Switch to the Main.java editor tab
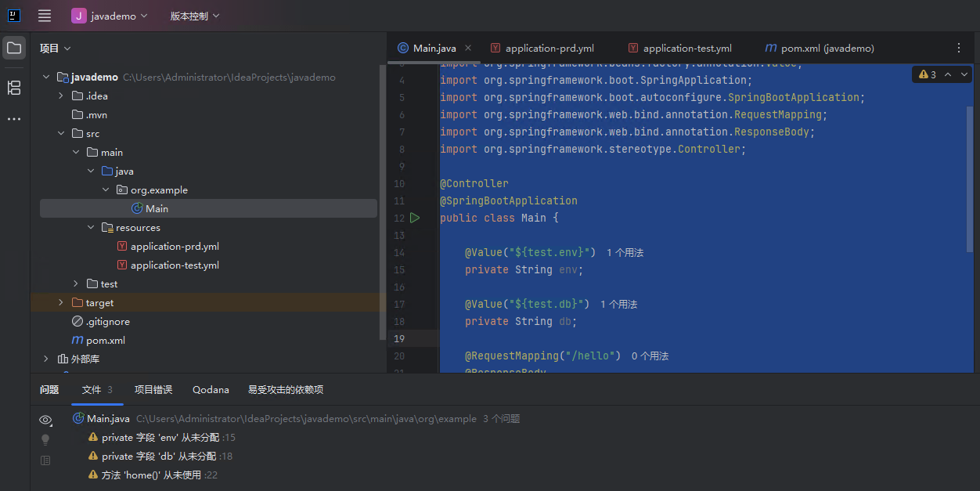This screenshot has width=980, height=491. (x=434, y=49)
